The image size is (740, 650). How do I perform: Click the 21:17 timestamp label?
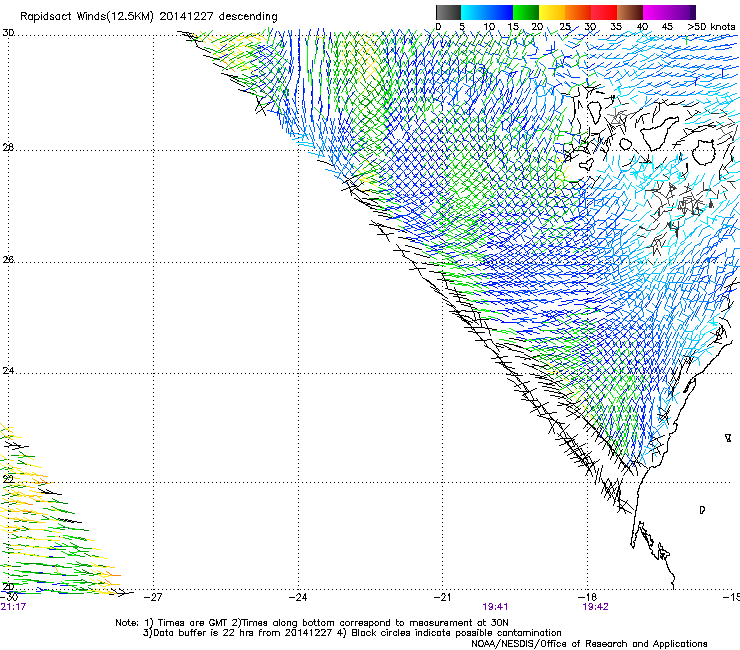[13, 607]
